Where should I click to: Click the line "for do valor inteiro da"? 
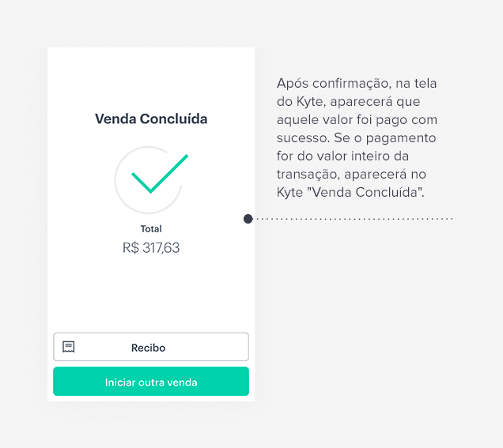[x=342, y=156]
